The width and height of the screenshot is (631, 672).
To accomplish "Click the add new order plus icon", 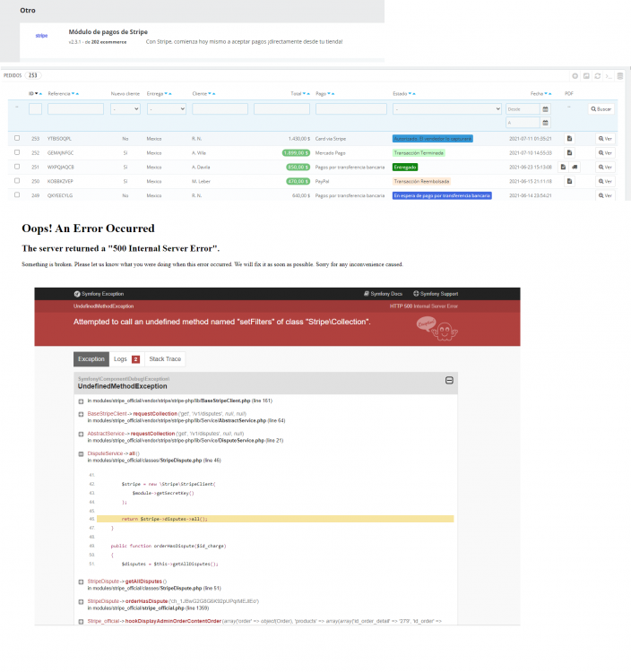I will pos(575,76).
